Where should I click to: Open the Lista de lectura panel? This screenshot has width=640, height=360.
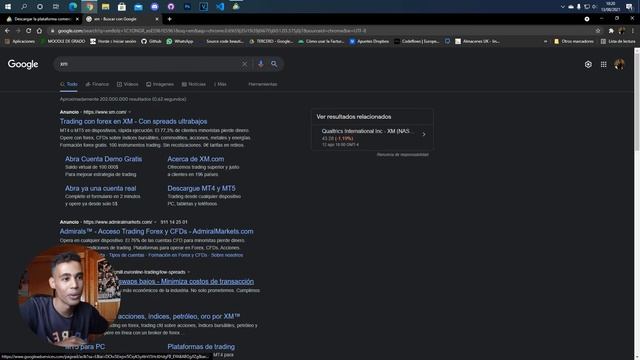point(618,41)
